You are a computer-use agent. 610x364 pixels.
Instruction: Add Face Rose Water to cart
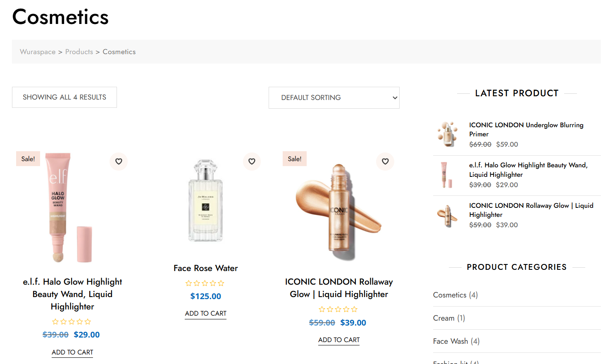tap(205, 314)
